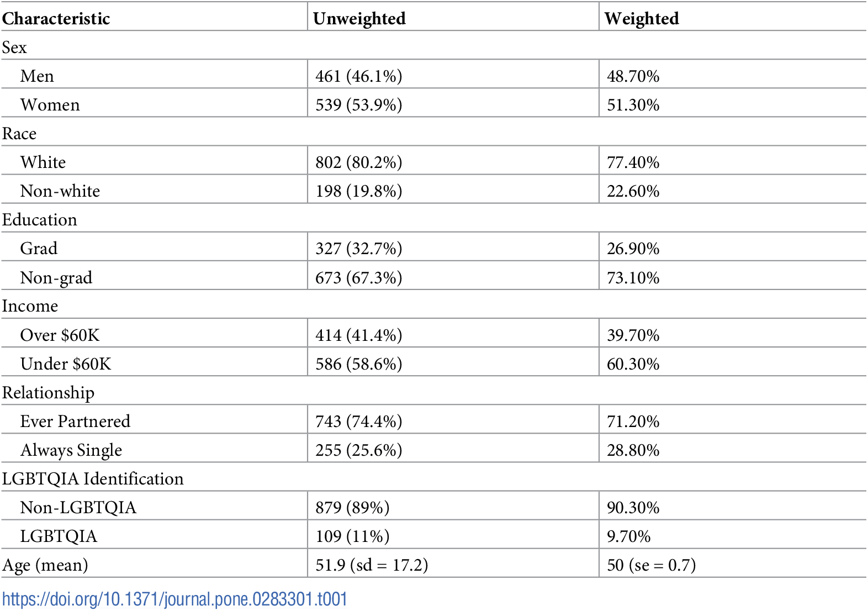Select the Under $60K weighted value 60.30%

(x=633, y=364)
